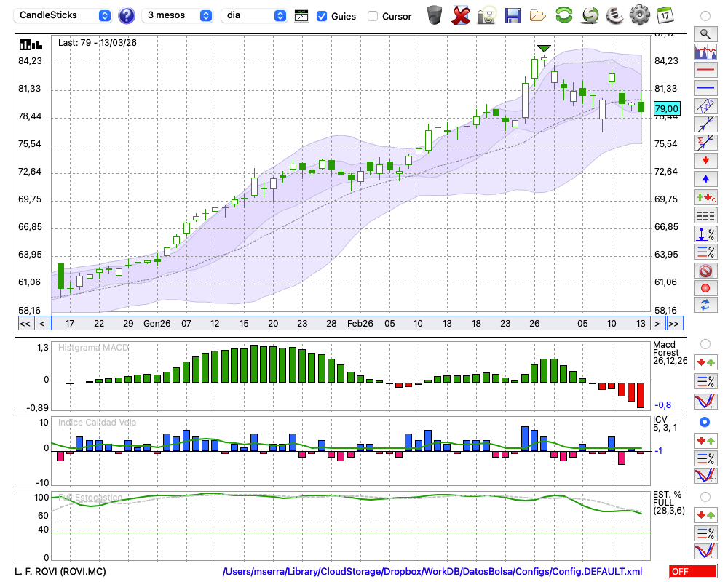Select the regression trend line tool

pos(705,124)
